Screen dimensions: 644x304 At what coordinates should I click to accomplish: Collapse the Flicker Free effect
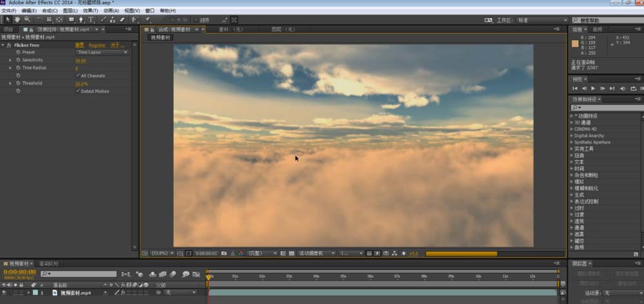(x=3, y=45)
